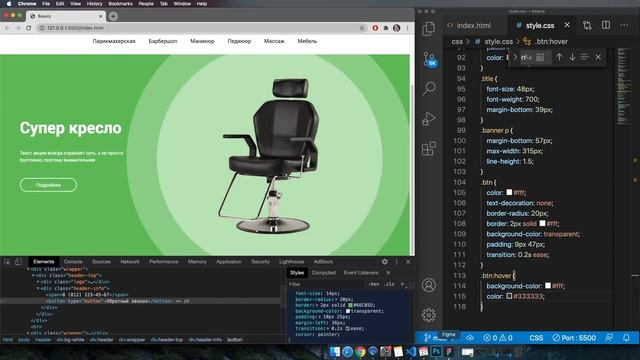Open color picker for border #fff swatch
The image size is (640, 360).
pos(542,223)
